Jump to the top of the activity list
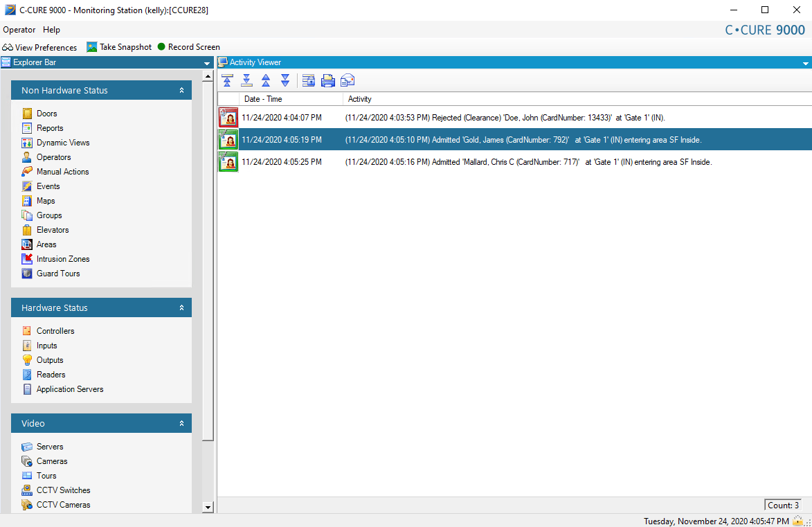The width and height of the screenshot is (812, 527). [x=227, y=80]
